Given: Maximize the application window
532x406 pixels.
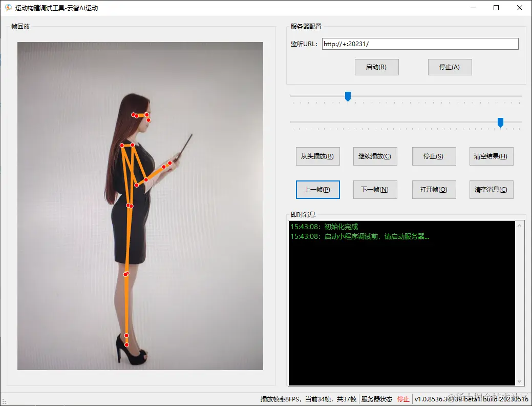Looking at the screenshot, I should coord(496,8).
